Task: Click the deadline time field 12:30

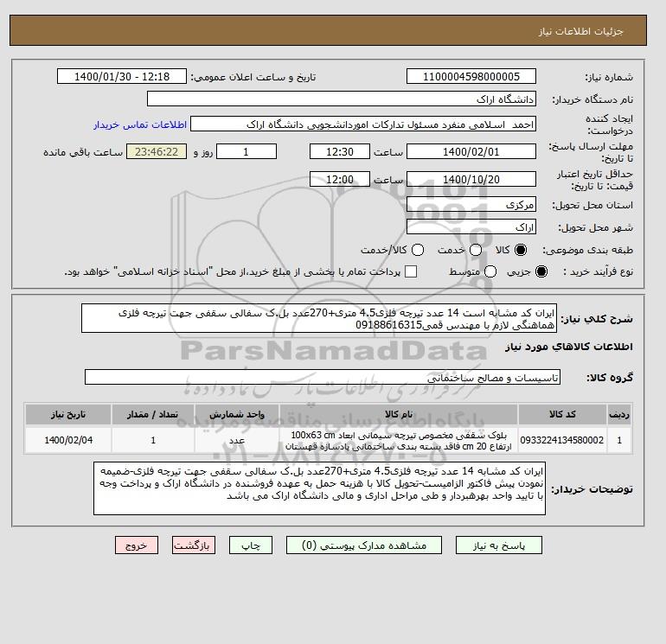Action: pyautogui.click(x=340, y=151)
